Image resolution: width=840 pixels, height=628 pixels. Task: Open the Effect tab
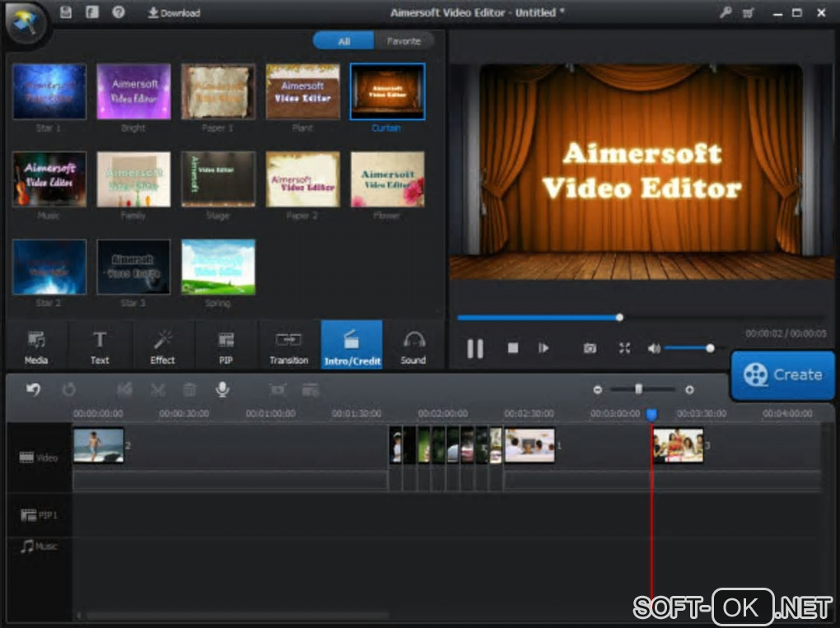[x=162, y=346]
